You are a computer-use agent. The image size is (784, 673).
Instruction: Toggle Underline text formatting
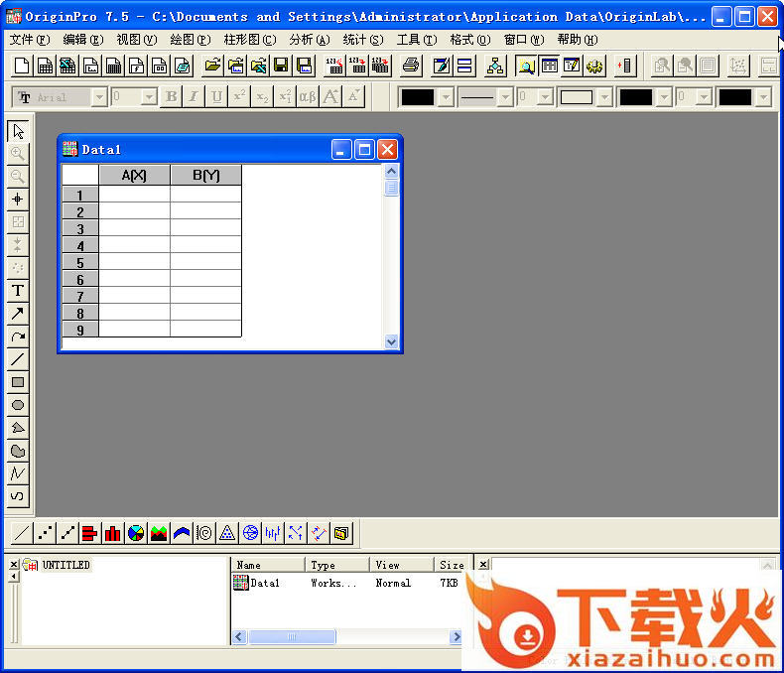tap(217, 96)
